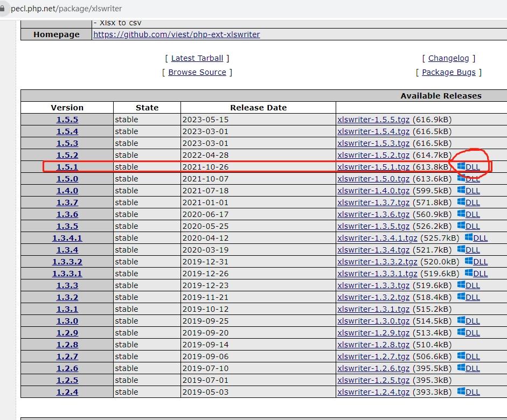Screen dimensions: 507x420
Task: Download xlswriter-1.5.5.tgz
Action: pos(373,120)
